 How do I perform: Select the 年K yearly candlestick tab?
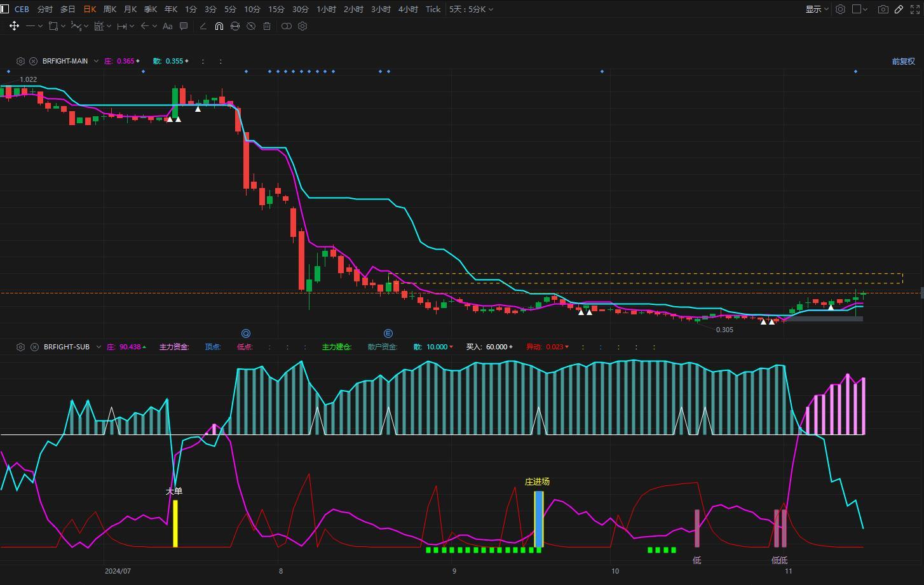click(x=171, y=9)
